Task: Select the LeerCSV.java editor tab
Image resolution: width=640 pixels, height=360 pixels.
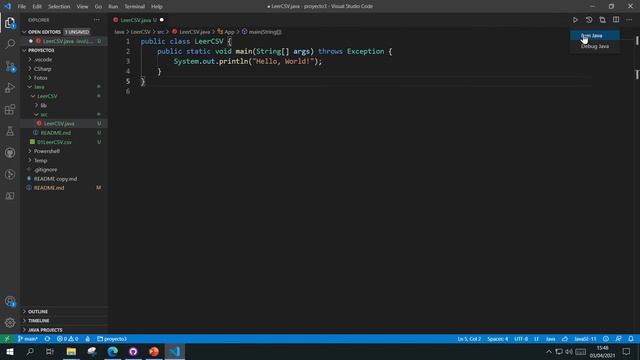Action: 138,20
